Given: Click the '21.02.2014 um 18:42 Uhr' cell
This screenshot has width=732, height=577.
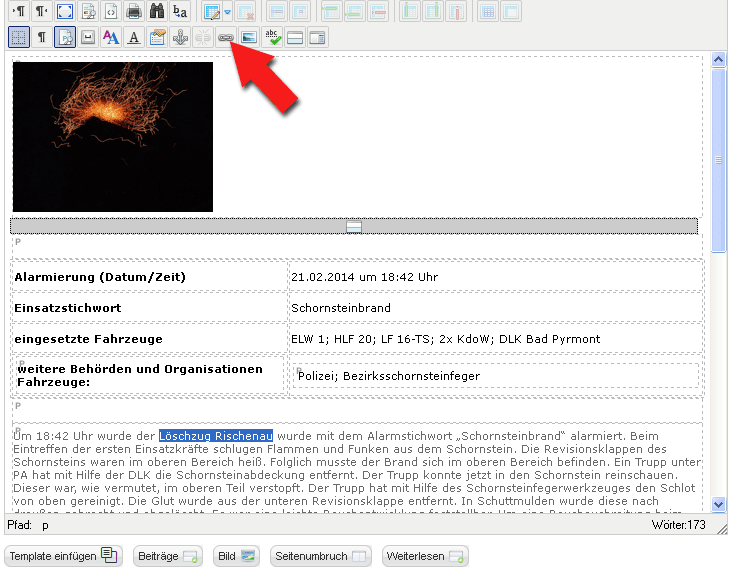Looking at the screenshot, I should click(x=496, y=277).
